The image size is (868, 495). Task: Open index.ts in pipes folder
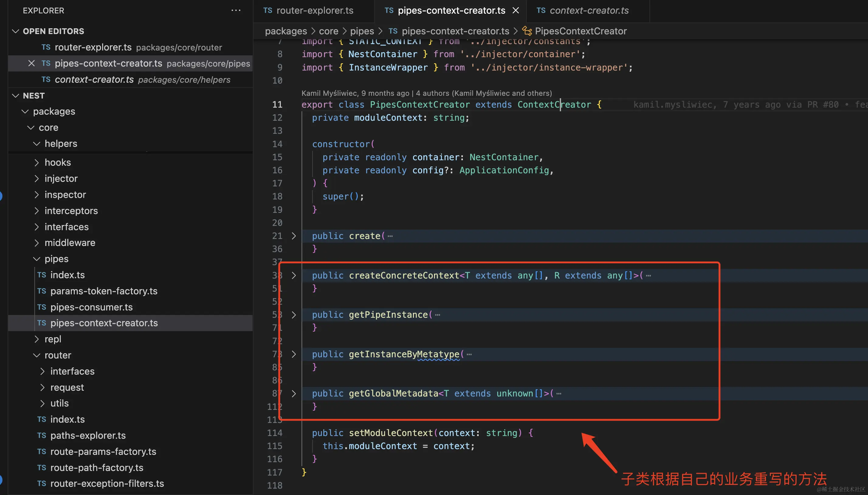130,275
